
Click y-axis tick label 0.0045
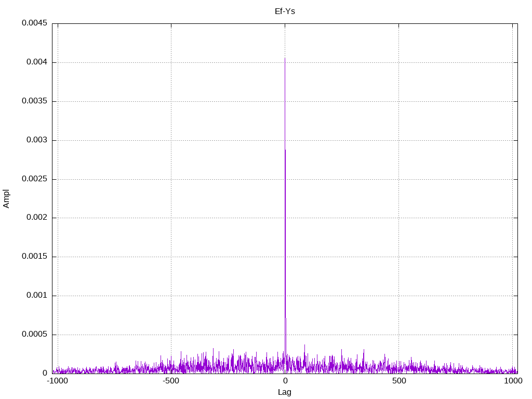[x=35, y=23]
